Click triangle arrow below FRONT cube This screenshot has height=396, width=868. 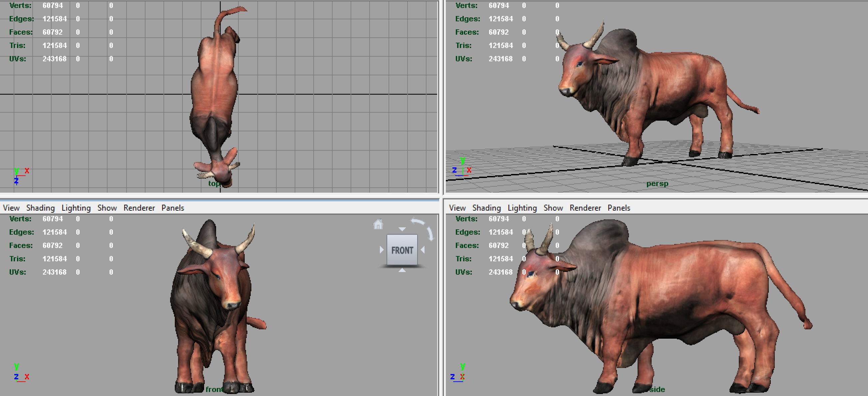point(402,270)
